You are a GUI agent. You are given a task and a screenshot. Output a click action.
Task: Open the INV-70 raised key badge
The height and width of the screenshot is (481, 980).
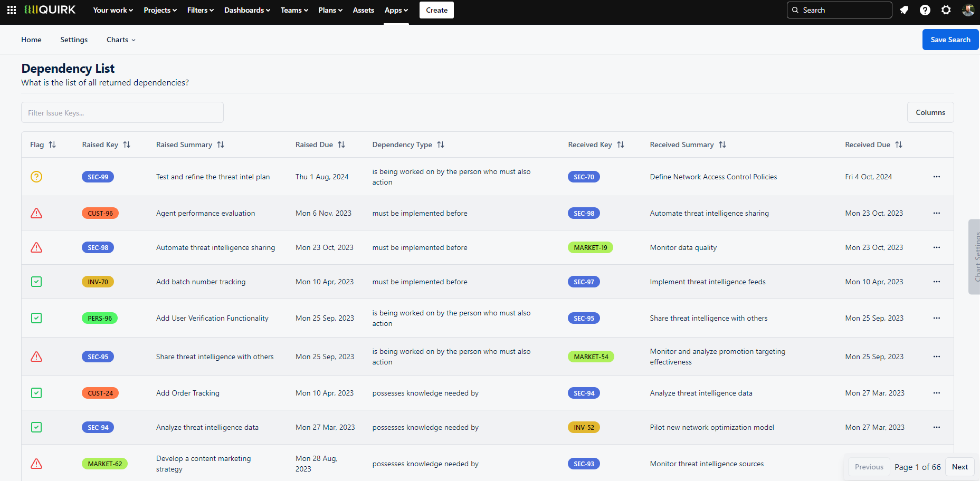point(98,282)
